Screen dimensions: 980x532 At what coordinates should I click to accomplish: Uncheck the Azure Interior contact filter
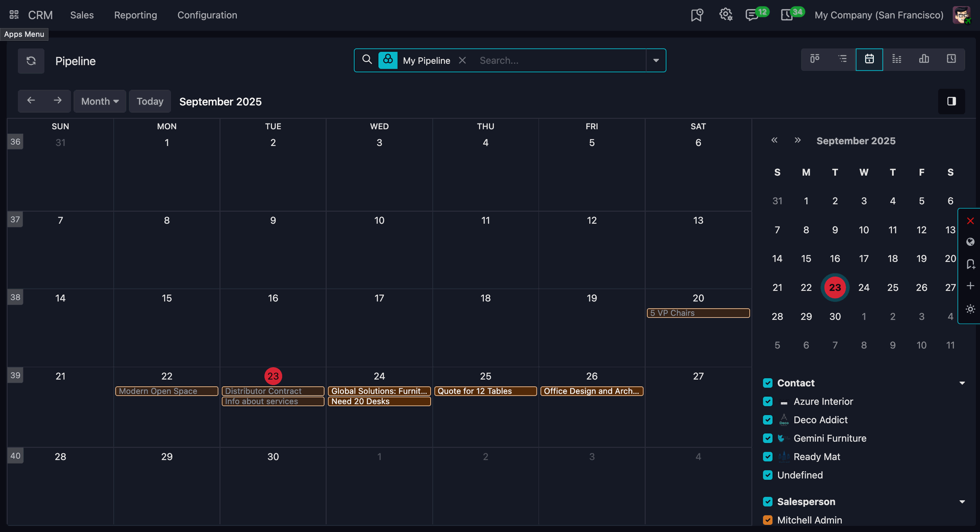pos(768,401)
